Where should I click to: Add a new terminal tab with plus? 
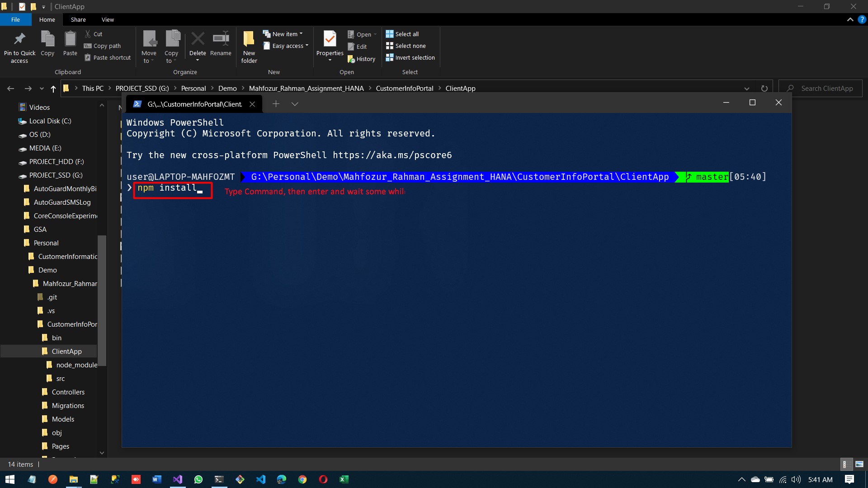pos(276,104)
